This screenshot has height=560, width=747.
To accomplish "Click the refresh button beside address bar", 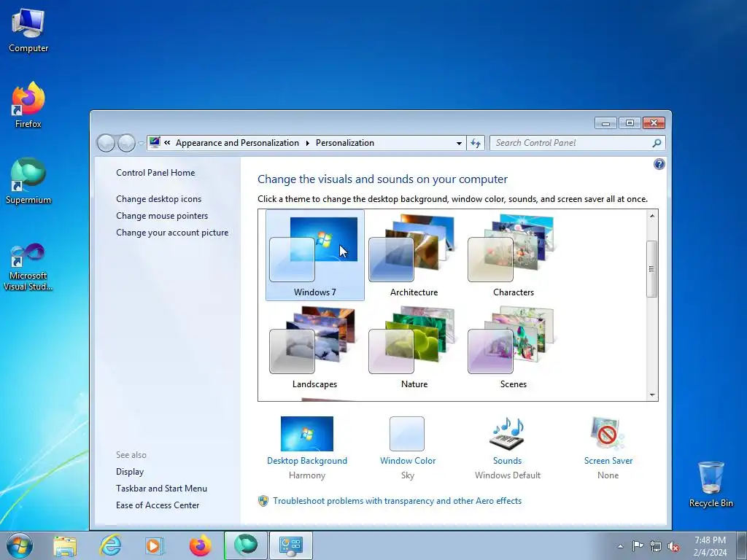I will point(476,143).
